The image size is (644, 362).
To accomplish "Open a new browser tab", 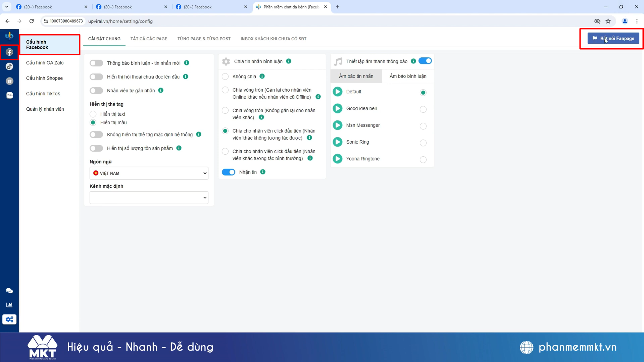I will 338,7.
